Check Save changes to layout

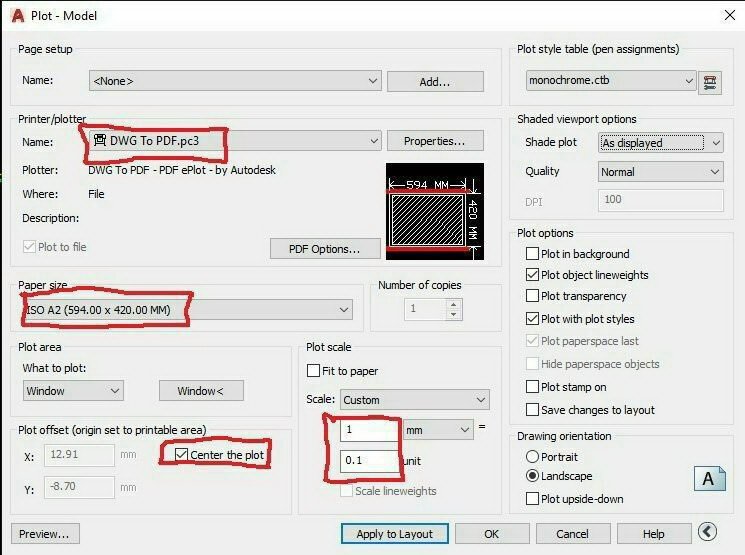pyautogui.click(x=532, y=410)
